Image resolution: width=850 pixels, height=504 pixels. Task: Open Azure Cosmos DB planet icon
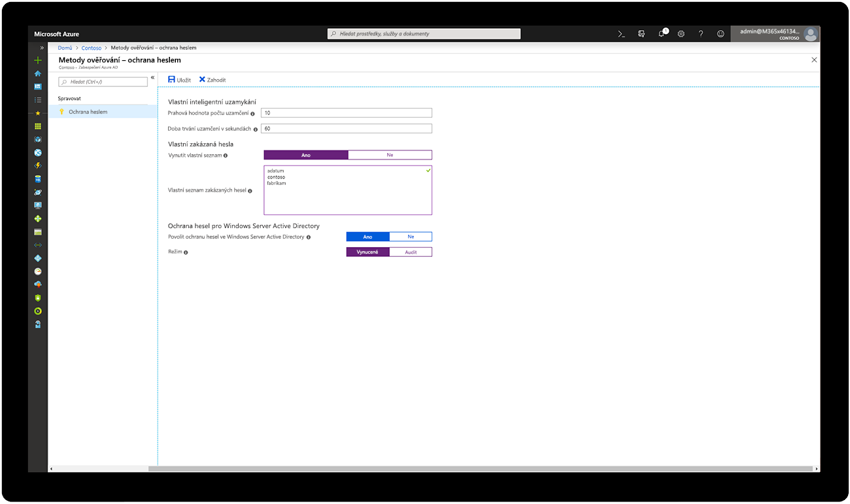pyautogui.click(x=38, y=192)
